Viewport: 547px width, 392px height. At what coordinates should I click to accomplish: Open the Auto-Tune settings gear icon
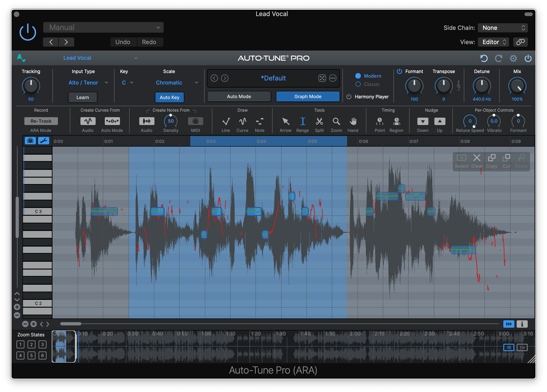pos(513,58)
